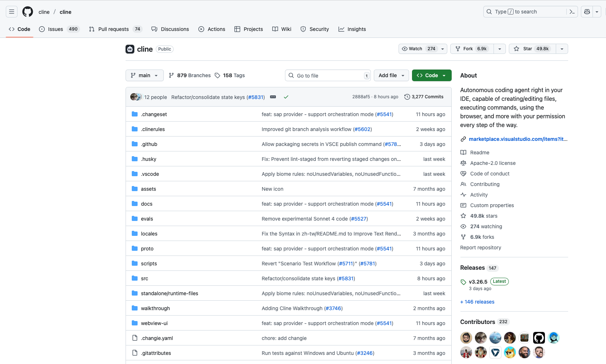Open the Projects tab
Image resolution: width=606 pixels, height=364 pixels.
249,29
